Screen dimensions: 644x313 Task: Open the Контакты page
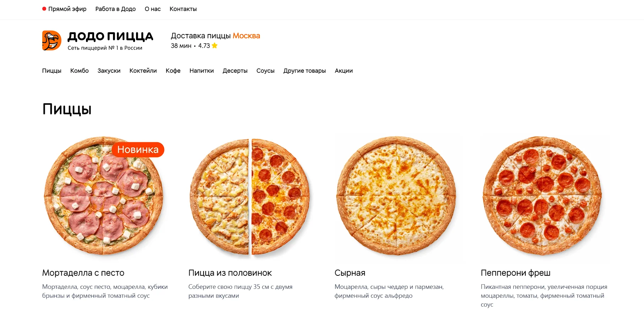pyautogui.click(x=183, y=9)
